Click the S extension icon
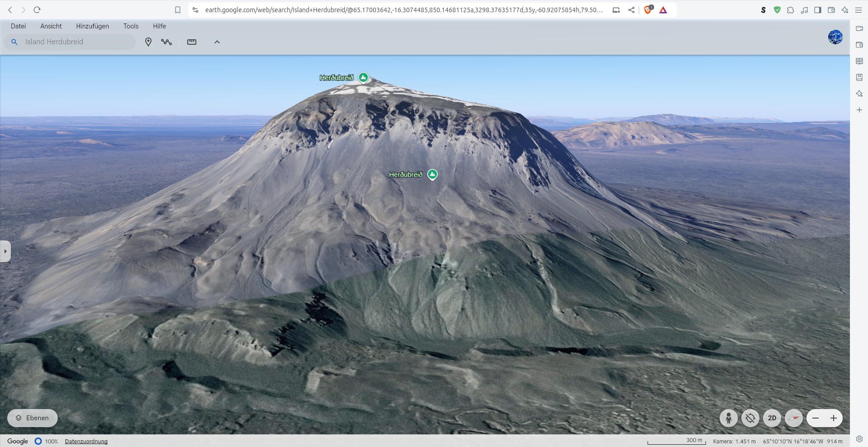The width and height of the screenshot is (868, 447). (x=764, y=10)
